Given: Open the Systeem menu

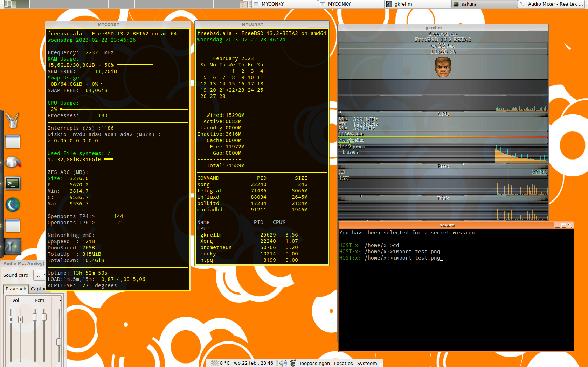Looking at the screenshot, I should (x=367, y=363).
